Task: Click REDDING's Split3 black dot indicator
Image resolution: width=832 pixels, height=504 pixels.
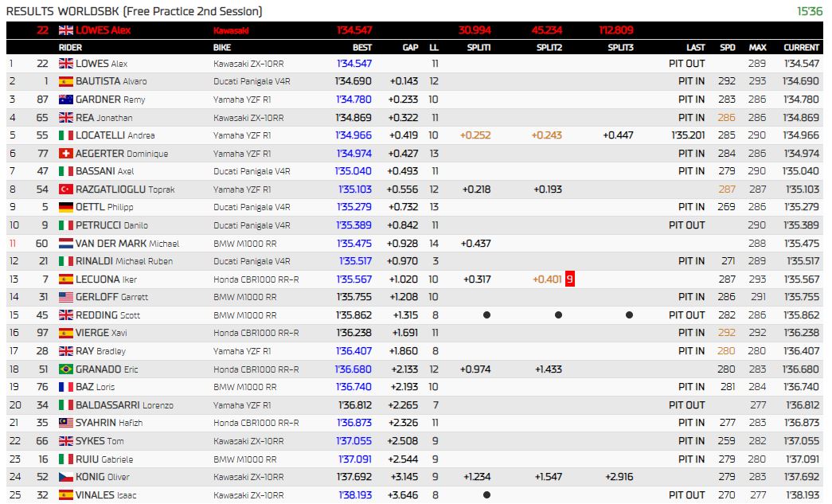Action: (x=629, y=315)
